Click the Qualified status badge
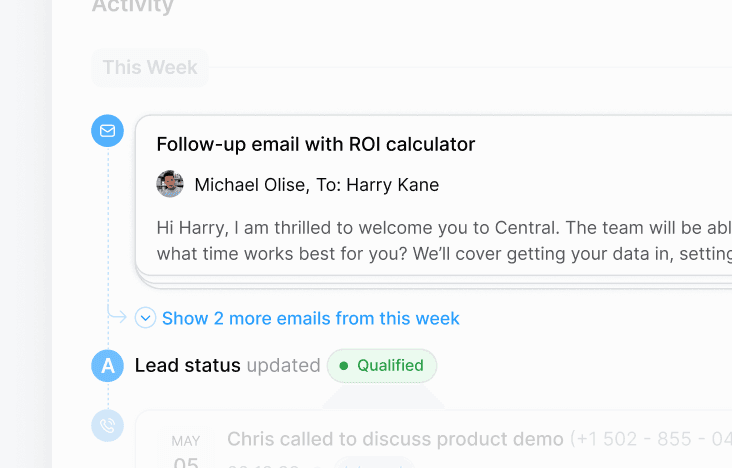This screenshot has height=468, width=732. (382, 366)
